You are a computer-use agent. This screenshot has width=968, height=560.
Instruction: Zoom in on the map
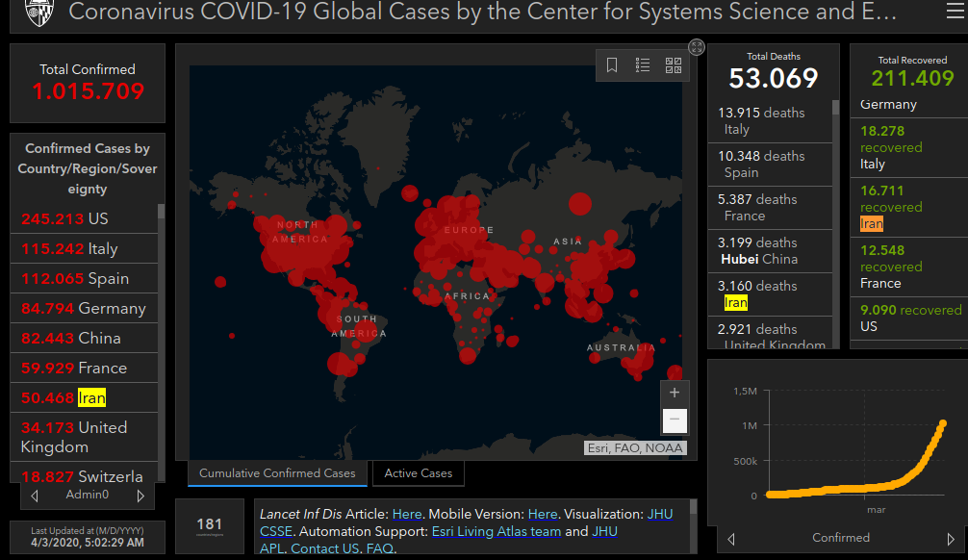(x=675, y=393)
